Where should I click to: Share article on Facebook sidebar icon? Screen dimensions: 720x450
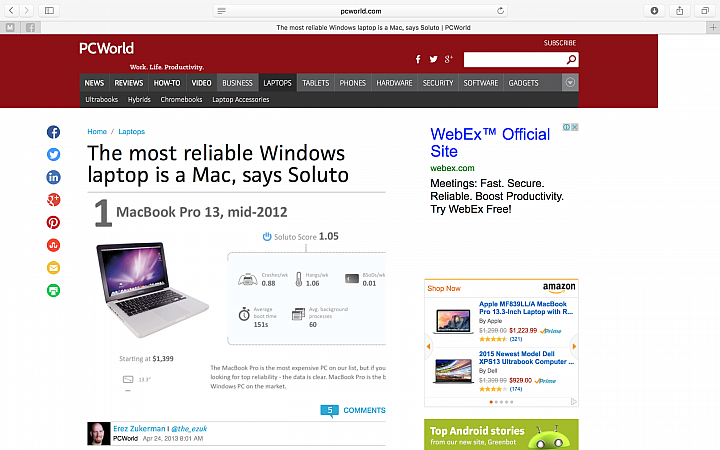coord(53,132)
